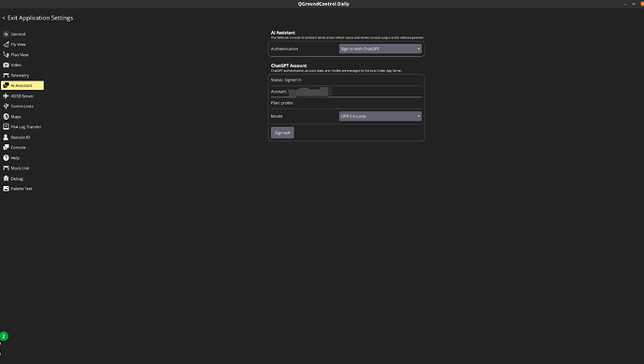This screenshot has width=644, height=364.
Task: Click the "Plan: prolite" text
Action: (281, 103)
